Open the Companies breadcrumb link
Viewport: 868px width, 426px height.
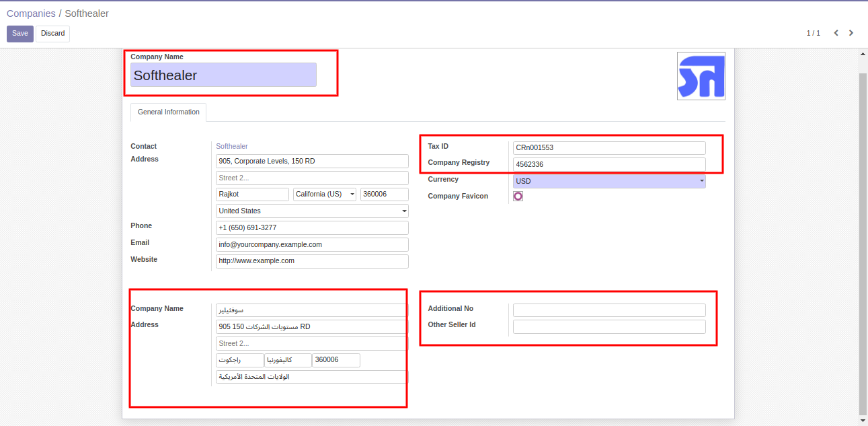(31, 13)
